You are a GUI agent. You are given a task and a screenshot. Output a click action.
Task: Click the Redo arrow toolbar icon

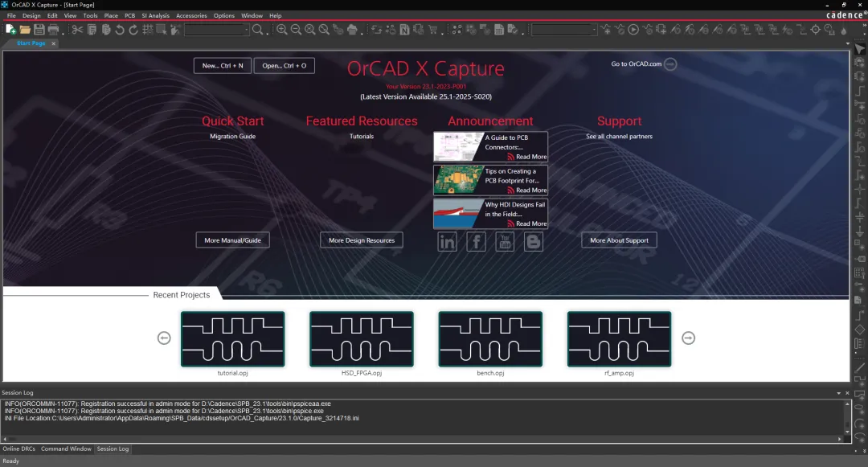[133, 29]
